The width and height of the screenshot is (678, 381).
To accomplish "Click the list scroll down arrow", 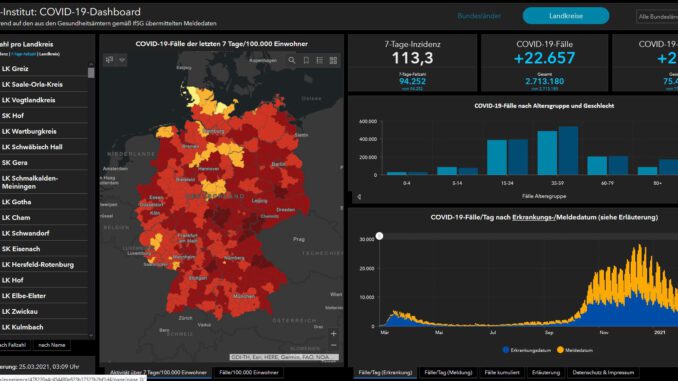I will 91,335.
